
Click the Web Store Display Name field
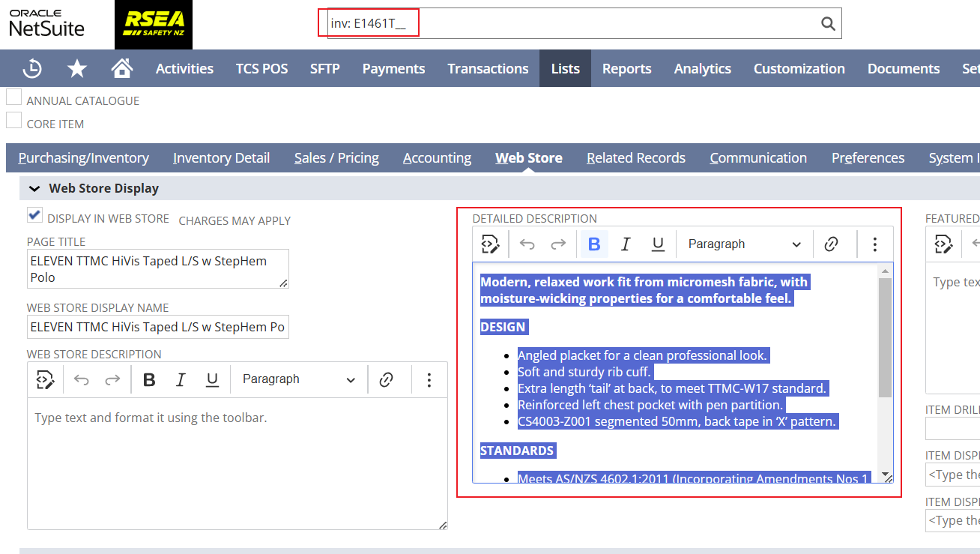[x=157, y=327]
